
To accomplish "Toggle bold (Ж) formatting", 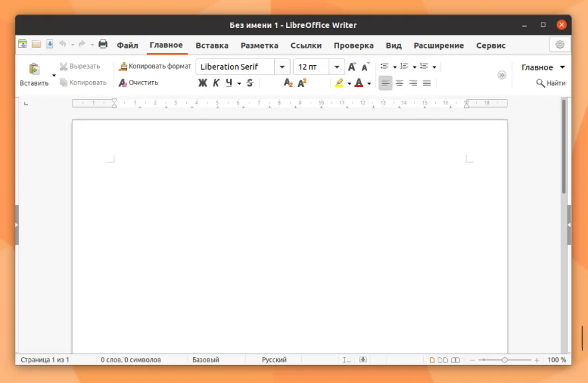I will 202,83.
